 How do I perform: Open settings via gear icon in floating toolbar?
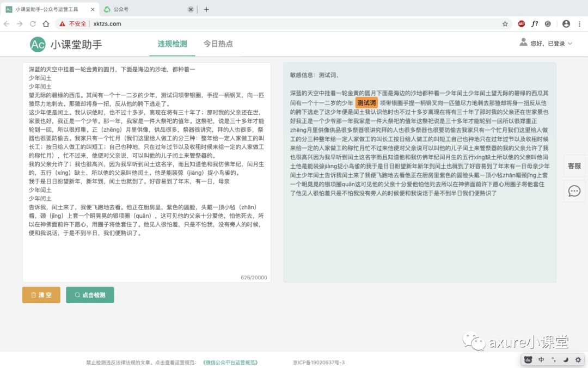coord(578,360)
